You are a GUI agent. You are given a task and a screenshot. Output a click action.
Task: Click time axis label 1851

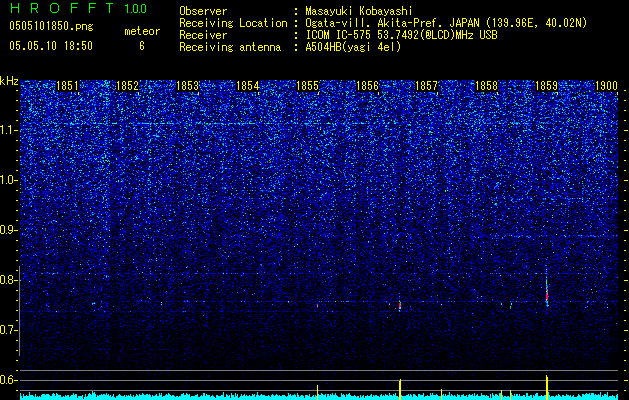[x=67, y=86]
